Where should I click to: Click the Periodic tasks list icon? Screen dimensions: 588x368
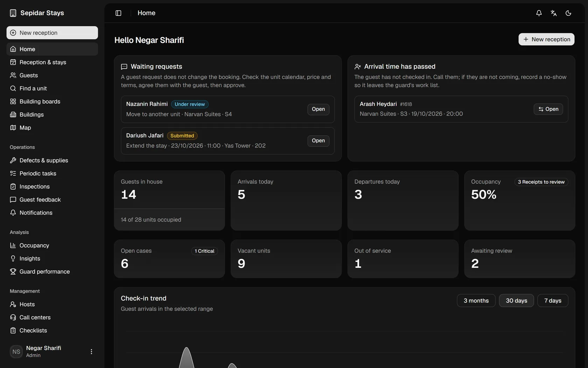coord(13,173)
